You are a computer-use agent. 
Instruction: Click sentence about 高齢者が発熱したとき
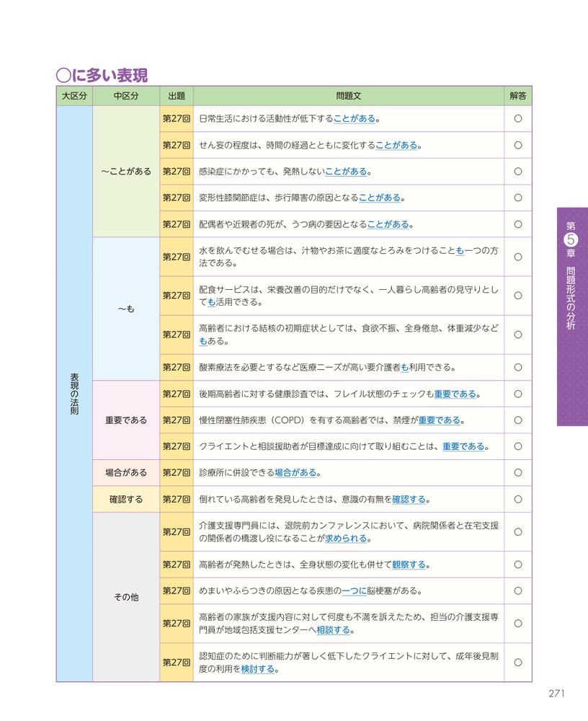pos(314,565)
